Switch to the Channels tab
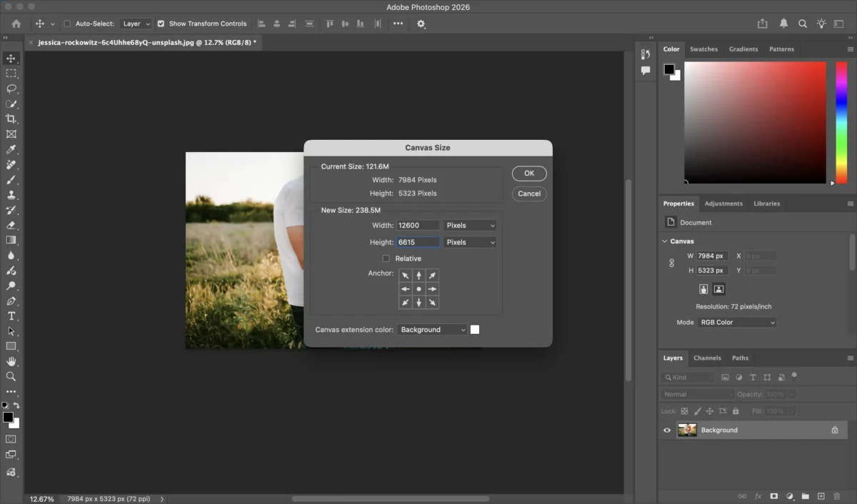The image size is (857, 504). [x=707, y=358]
